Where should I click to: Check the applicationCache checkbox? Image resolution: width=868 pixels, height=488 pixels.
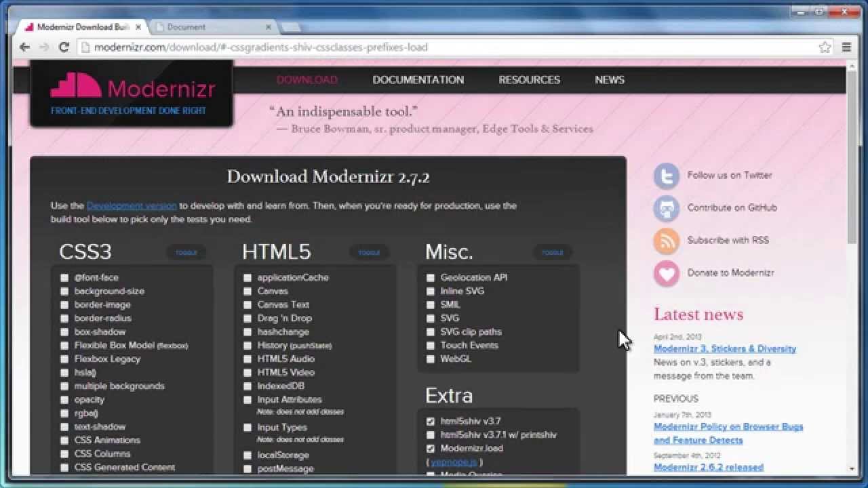coord(248,278)
